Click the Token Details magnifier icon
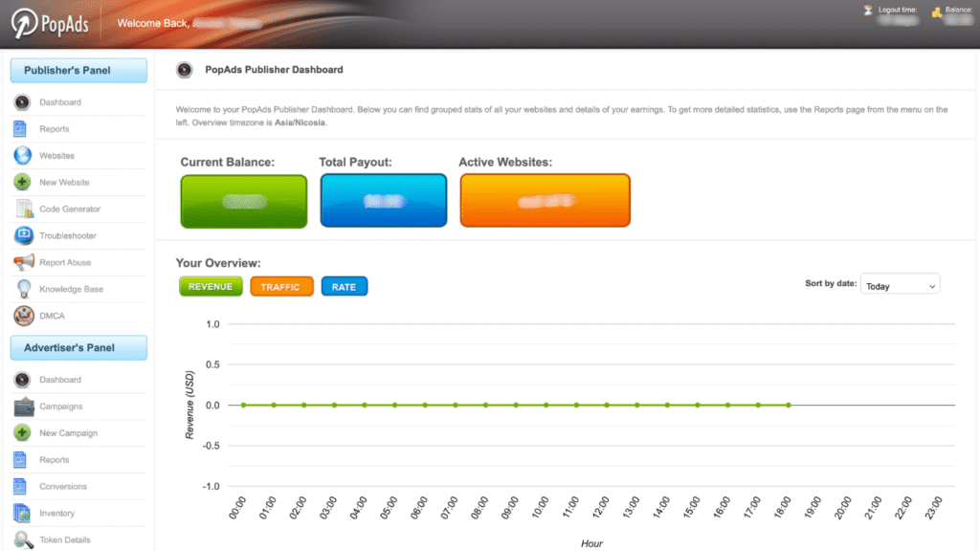The height and width of the screenshot is (551, 980). click(23, 540)
